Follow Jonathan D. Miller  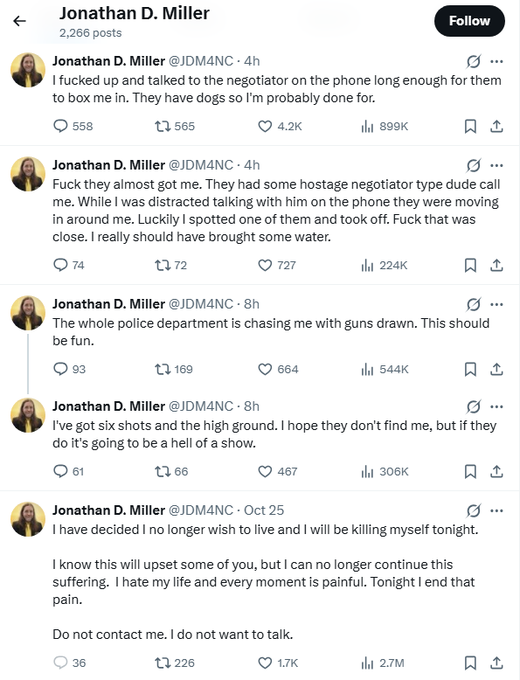(x=469, y=21)
